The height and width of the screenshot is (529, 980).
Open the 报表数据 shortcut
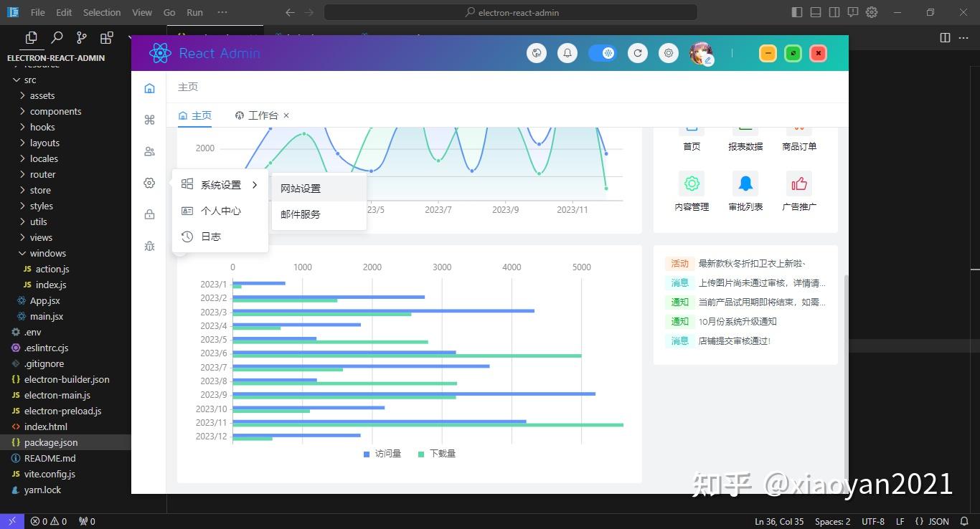(744, 135)
